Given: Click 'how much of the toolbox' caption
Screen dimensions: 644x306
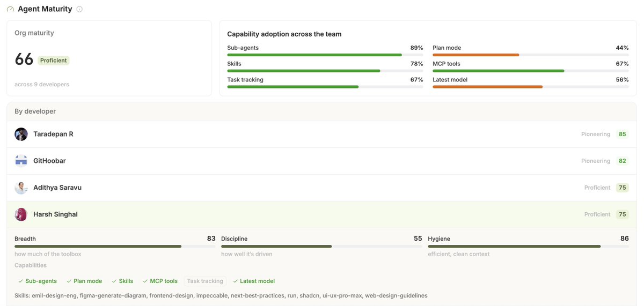Looking at the screenshot, I should 48,254.
